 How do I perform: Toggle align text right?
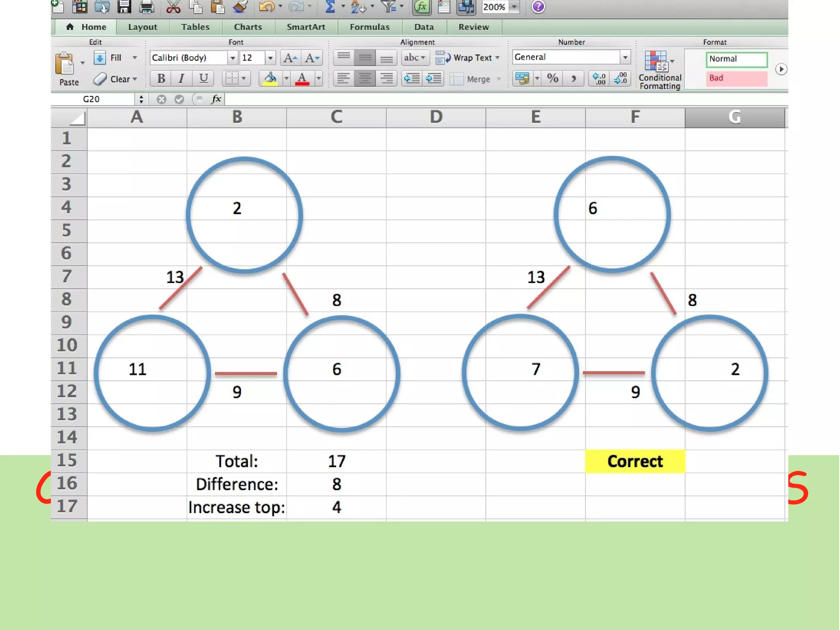pyautogui.click(x=386, y=78)
